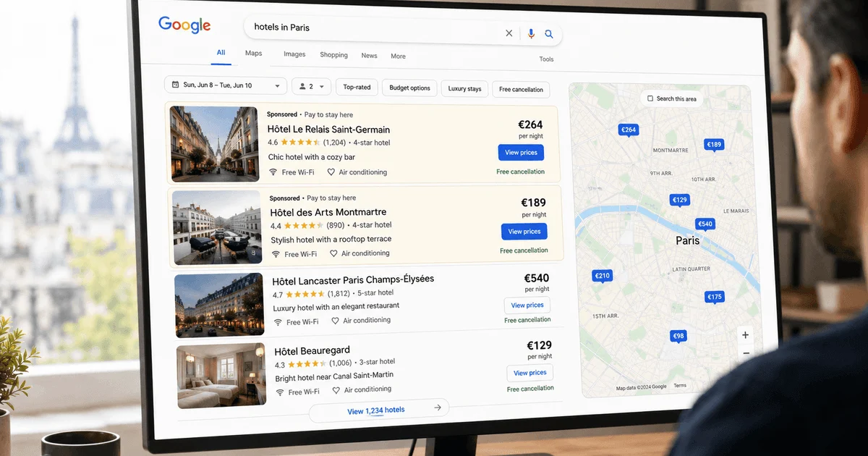Open the Sun, Jun 8 – Tue, Jun 10 date dropdown
This screenshot has height=456, width=868.
226,85
